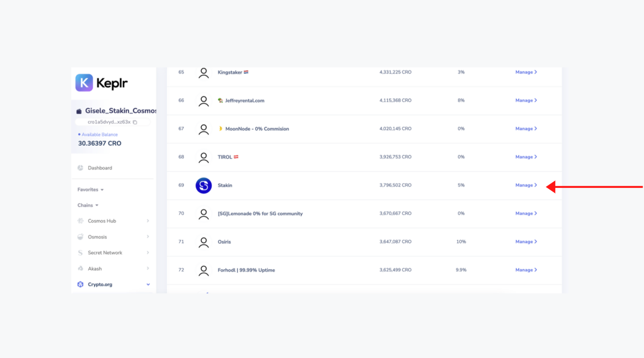Click the Stakin validator name
The width and height of the screenshot is (644, 358).
(225, 185)
